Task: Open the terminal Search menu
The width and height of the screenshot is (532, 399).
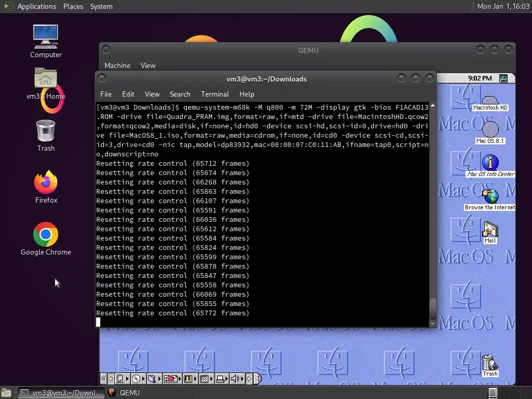Action: 180,94
